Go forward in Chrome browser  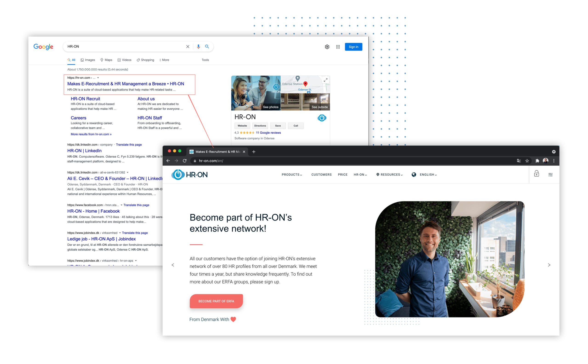176,161
